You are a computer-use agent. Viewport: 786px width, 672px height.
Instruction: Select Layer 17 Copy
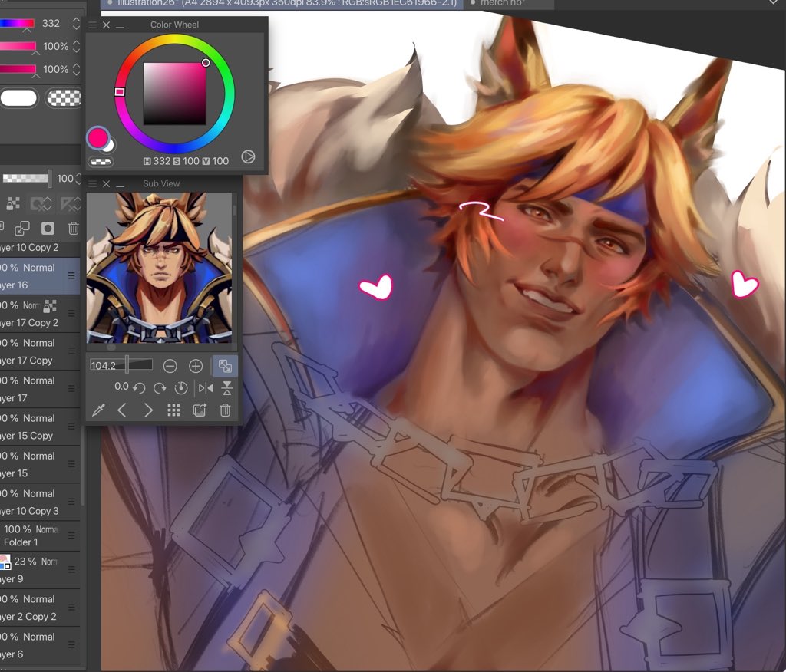40,351
